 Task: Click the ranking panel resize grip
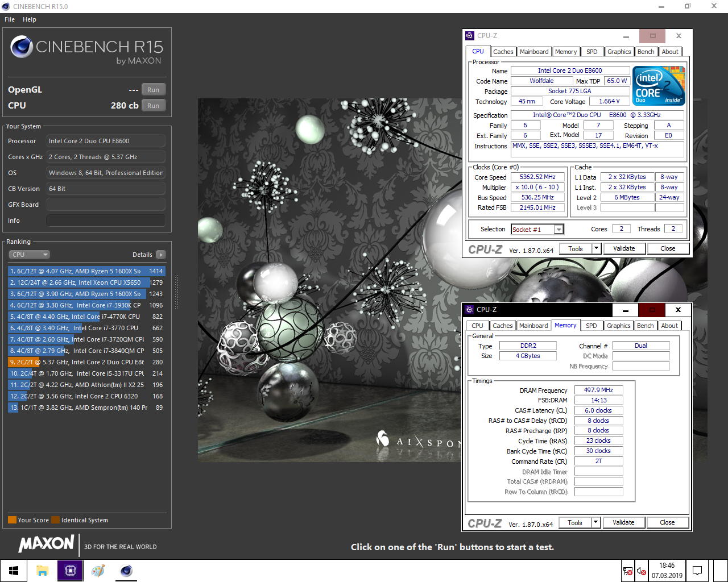176,292
